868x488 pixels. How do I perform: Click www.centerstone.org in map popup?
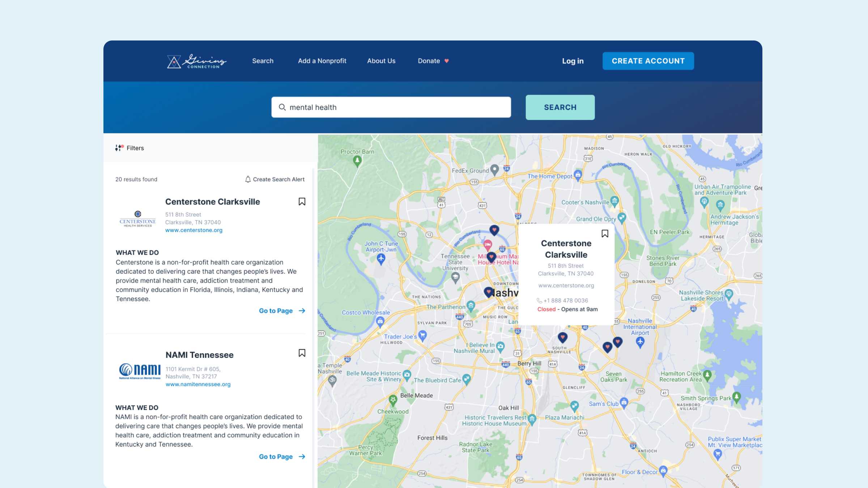pos(566,286)
